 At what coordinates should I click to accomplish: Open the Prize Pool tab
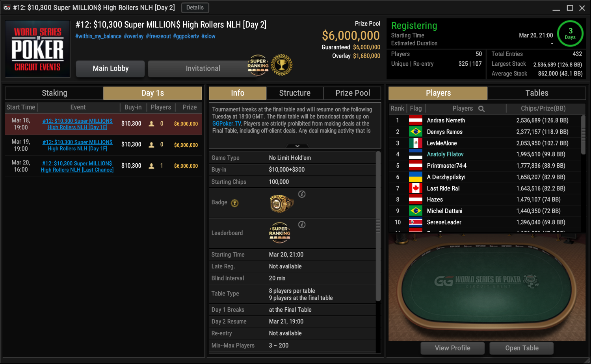[353, 93]
